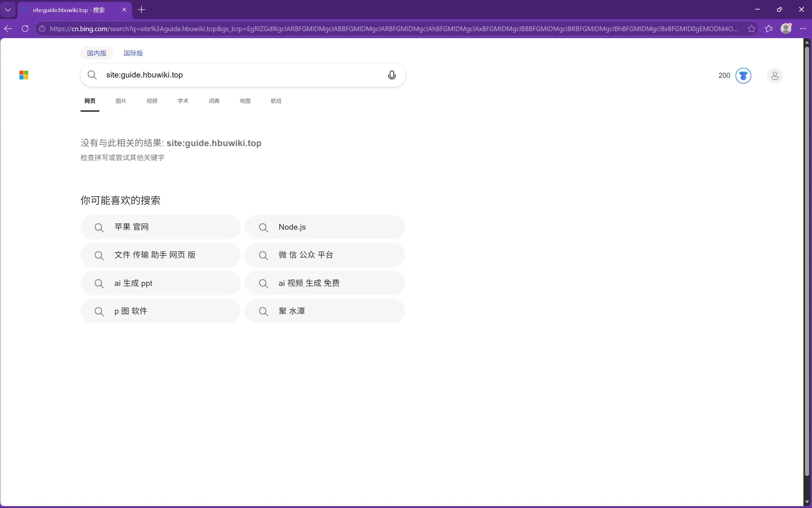
Task: Click the scrollbar down arrow
Action: [x=807, y=502]
